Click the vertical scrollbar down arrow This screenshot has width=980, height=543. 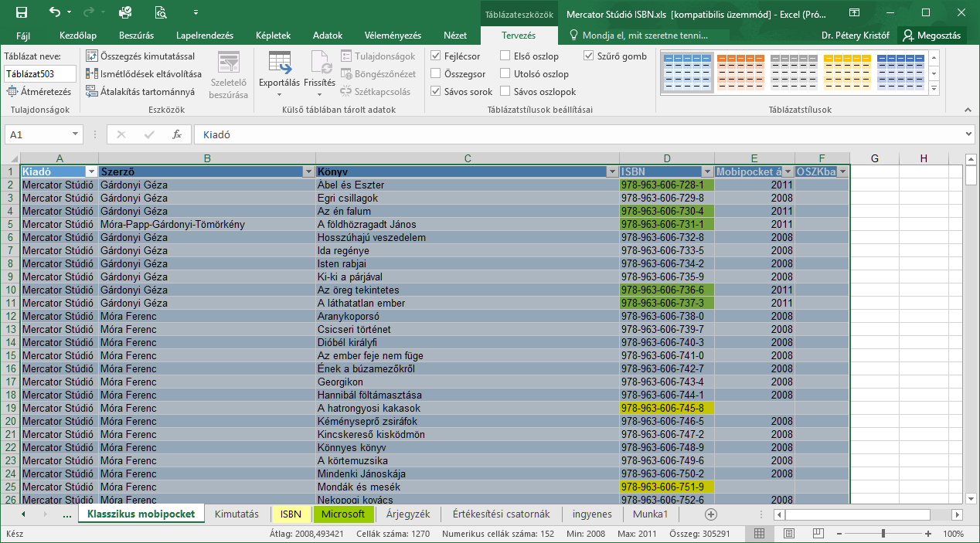[x=969, y=497]
